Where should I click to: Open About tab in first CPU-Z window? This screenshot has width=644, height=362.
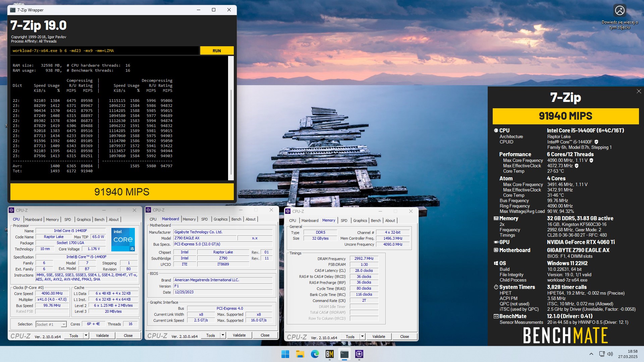click(114, 220)
